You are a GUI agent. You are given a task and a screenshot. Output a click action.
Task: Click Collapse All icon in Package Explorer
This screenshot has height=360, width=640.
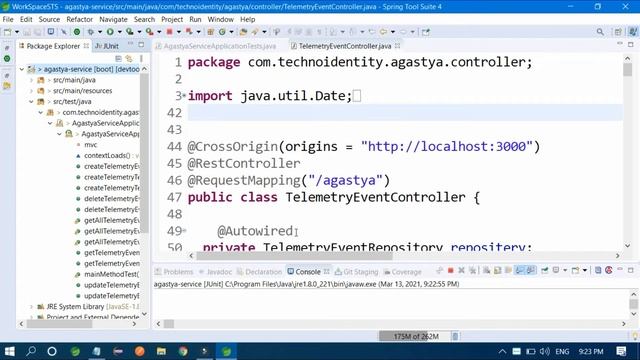118,59
